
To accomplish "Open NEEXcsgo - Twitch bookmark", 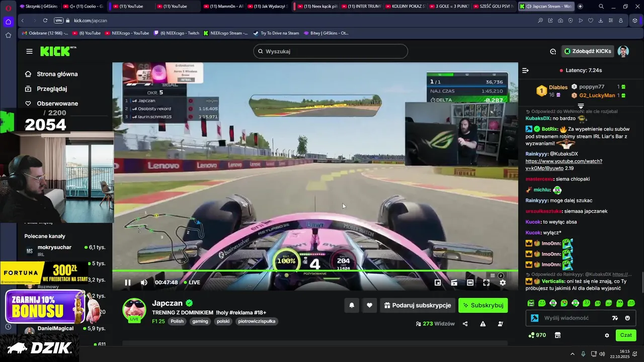I will tap(175, 33).
